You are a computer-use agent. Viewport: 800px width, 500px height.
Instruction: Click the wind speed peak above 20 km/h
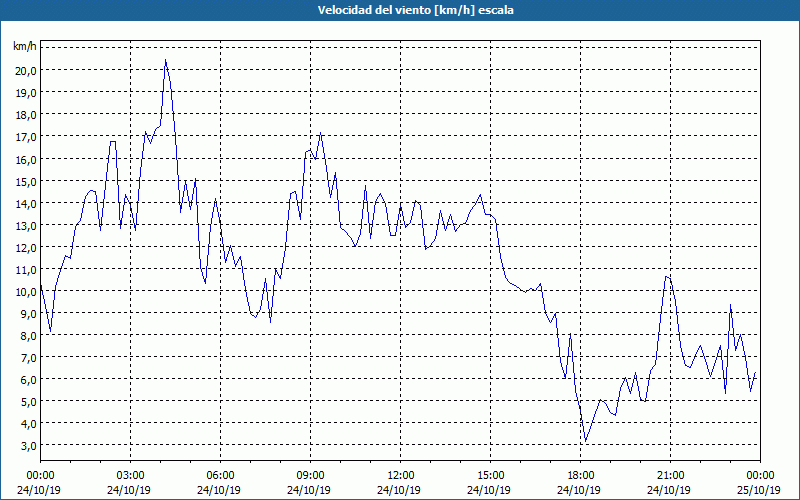coord(165,60)
